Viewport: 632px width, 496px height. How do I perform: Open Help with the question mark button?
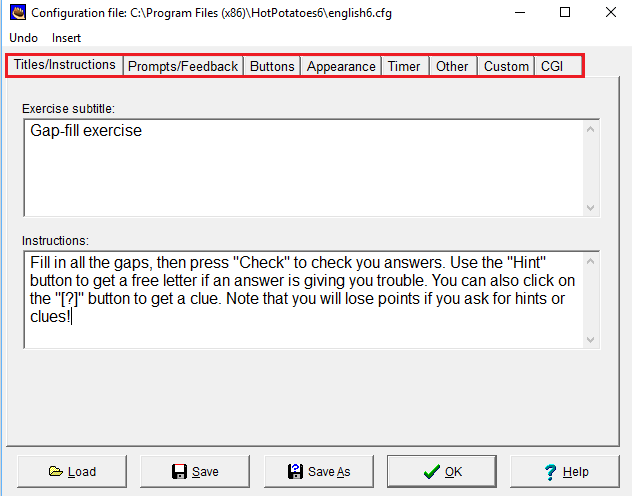(x=565, y=472)
